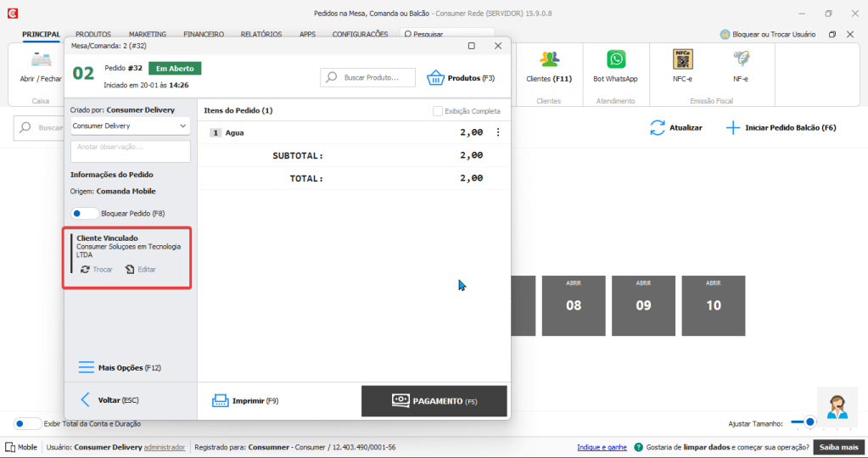Click the Atualizar refresh icon
Image resolution: width=868 pixels, height=458 pixels.
pos(658,128)
